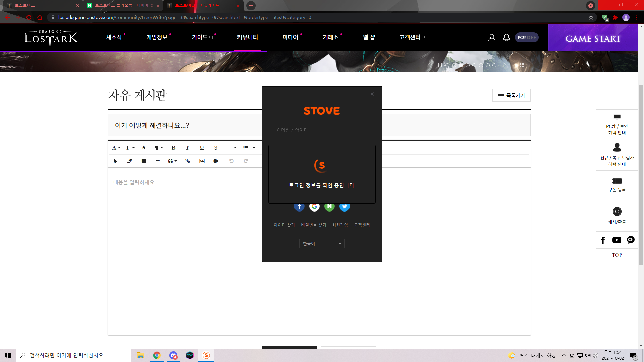Image resolution: width=644 pixels, height=362 pixels.
Task: Log in with Facebook icon
Action: 299,207
